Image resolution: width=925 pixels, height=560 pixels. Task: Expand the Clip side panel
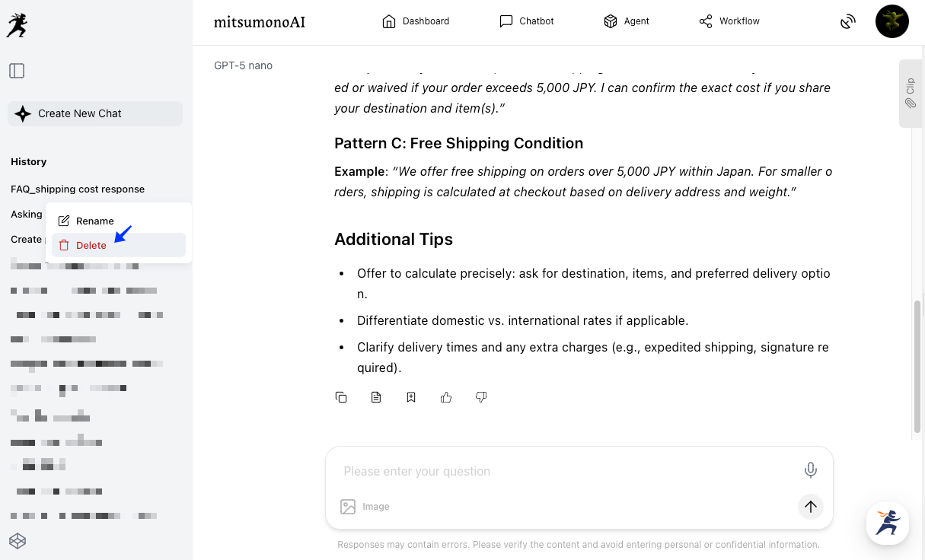tap(911, 93)
